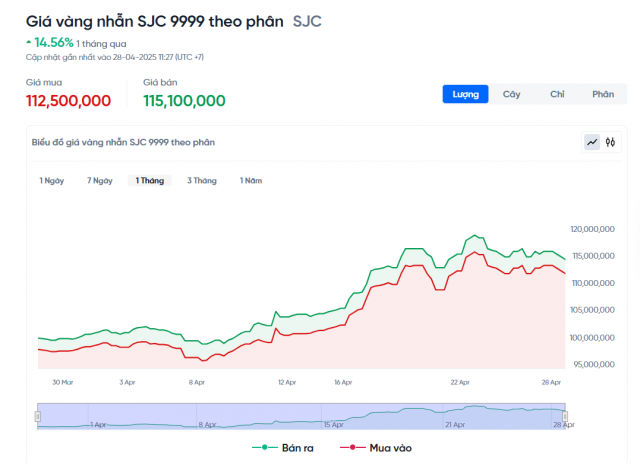Click the 115,100,000 sell price value
Image resolution: width=640 pixels, height=464 pixels.
(x=184, y=101)
